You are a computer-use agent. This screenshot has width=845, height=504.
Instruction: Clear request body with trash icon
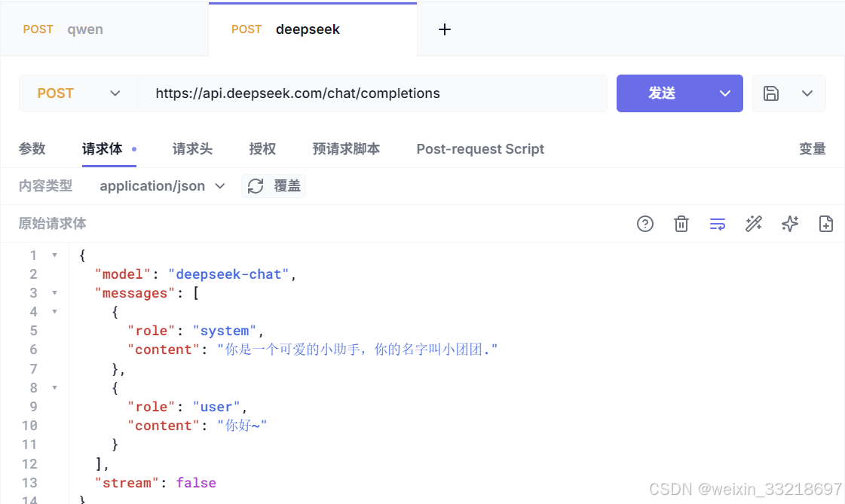681,224
